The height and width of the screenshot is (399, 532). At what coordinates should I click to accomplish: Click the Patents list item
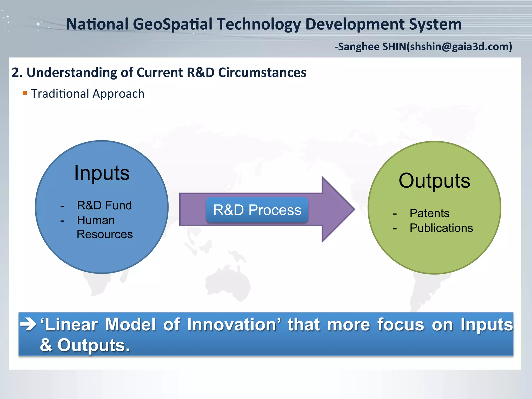click(429, 213)
